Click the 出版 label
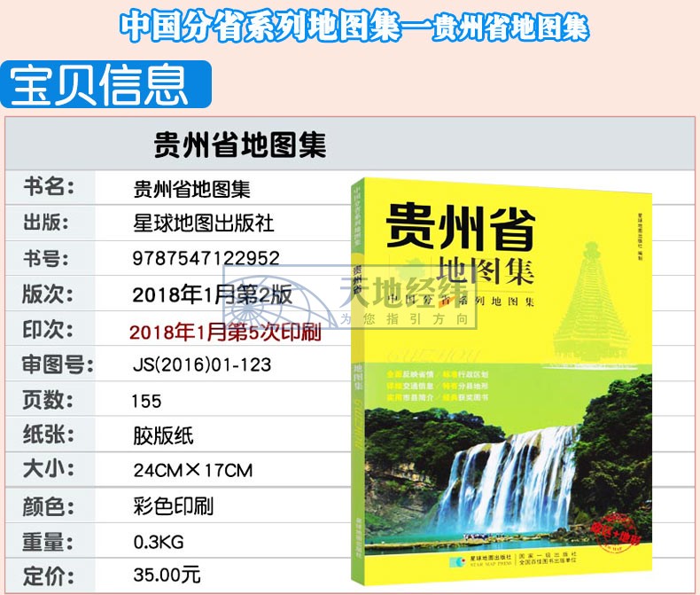 (46, 222)
